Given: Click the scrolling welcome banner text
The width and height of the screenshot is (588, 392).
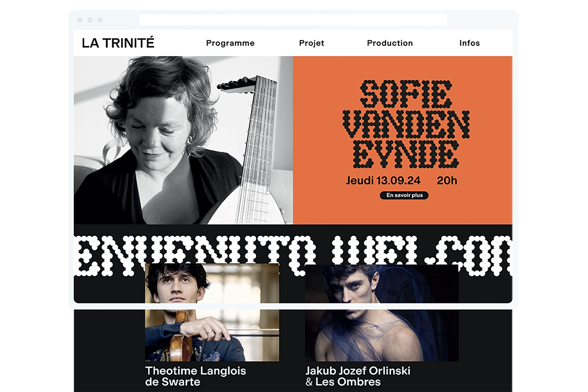Looking at the screenshot, I should (293, 255).
